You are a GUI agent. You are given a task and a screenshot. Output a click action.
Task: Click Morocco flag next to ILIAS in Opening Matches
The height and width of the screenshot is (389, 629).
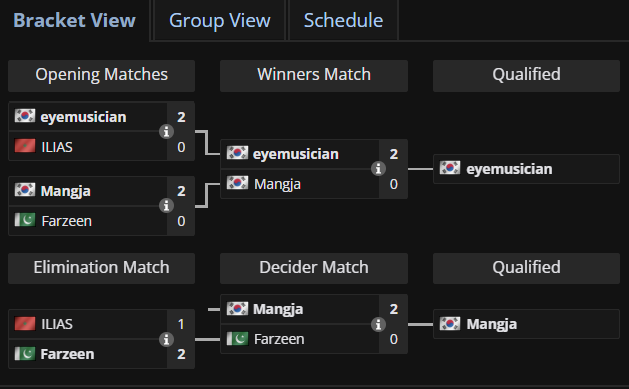coord(25,146)
